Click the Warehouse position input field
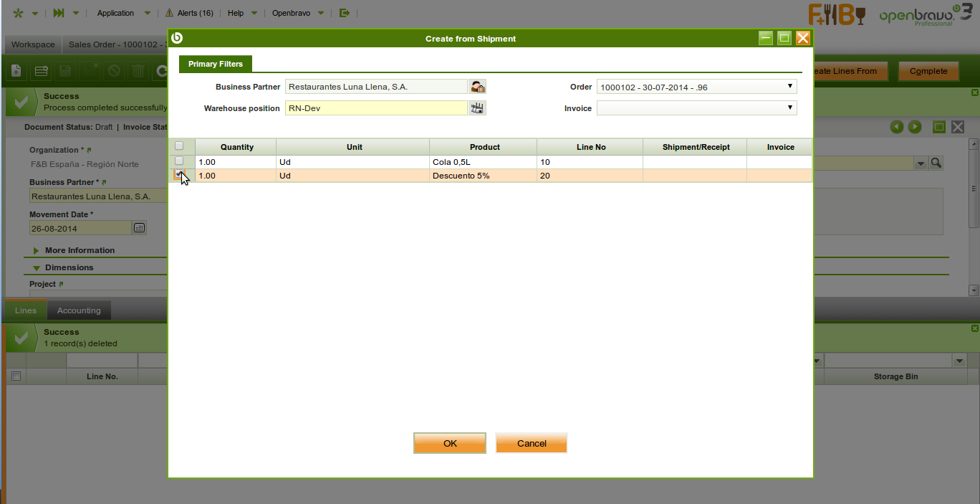This screenshot has height=504, width=980. (x=375, y=108)
